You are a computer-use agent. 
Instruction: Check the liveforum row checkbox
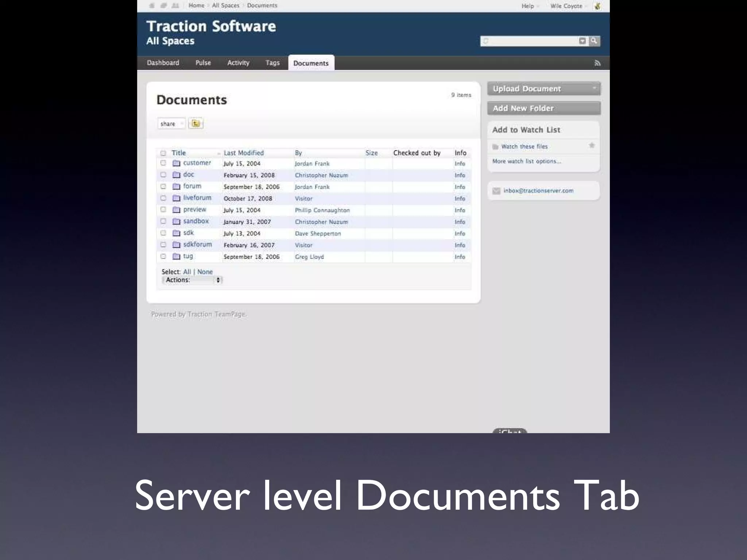pos(163,198)
